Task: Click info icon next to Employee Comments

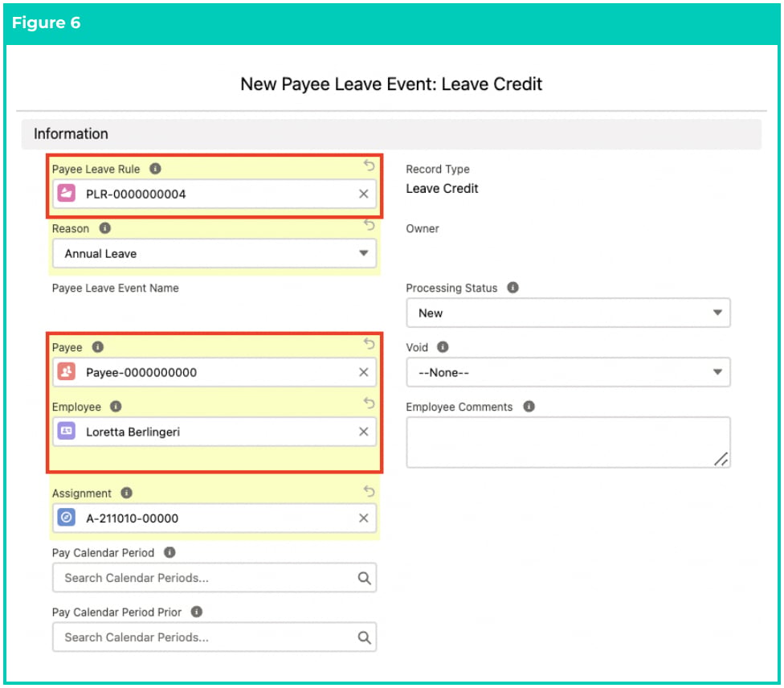Action: click(x=529, y=407)
